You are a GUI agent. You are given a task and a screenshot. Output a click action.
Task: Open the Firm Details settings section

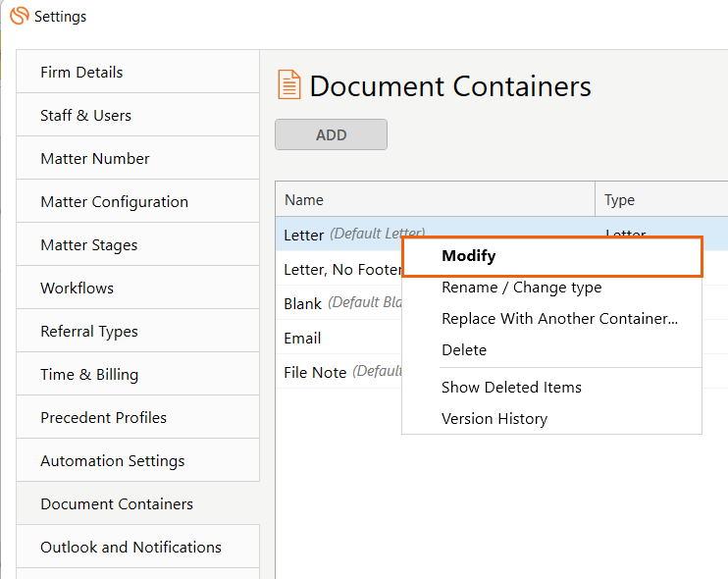tap(81, 73)
